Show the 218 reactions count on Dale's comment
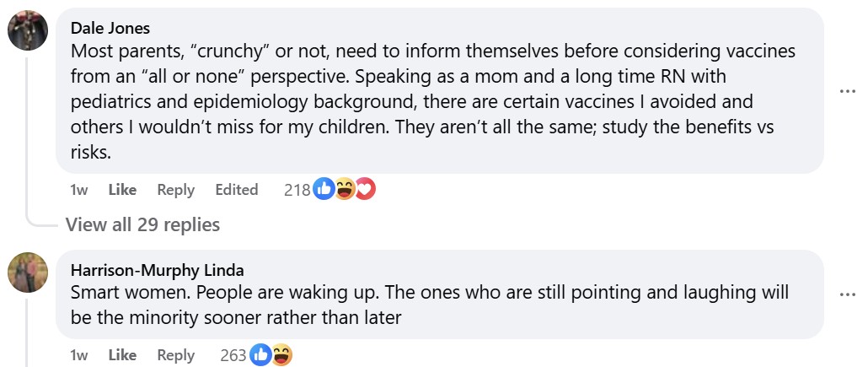 (x=297, y=190)
